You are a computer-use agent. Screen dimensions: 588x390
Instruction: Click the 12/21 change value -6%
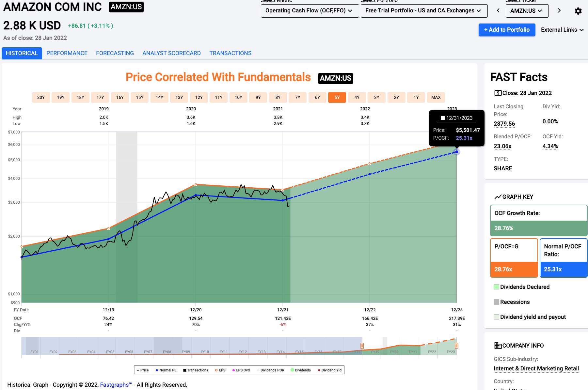pos(283,325)
